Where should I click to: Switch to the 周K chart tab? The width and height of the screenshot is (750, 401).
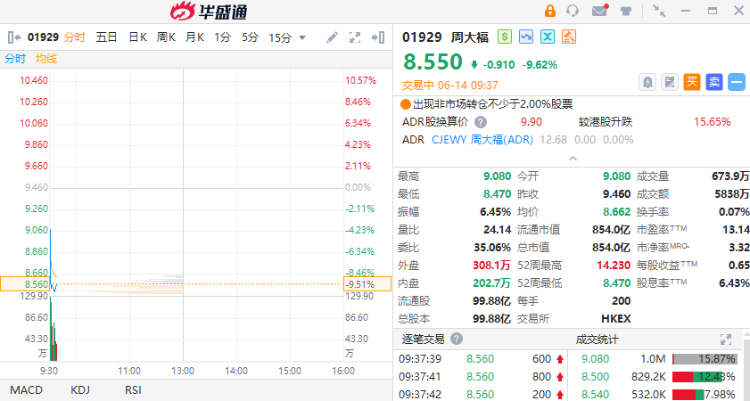pos(166,37)
